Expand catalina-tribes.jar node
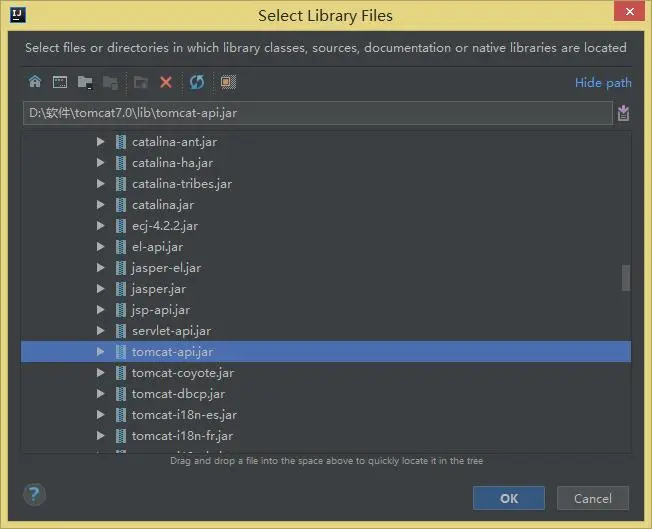 tap(100, 183)
